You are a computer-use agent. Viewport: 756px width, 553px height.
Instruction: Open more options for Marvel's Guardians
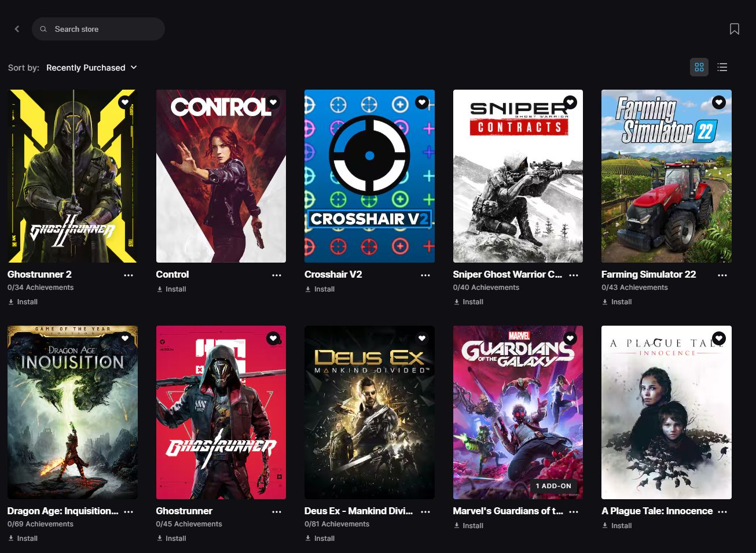click(x=574, y=512)
